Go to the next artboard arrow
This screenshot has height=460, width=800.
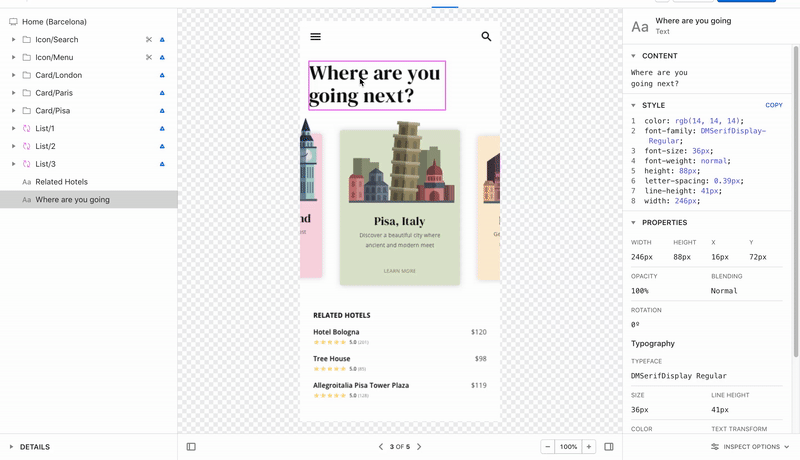point(419,447)
